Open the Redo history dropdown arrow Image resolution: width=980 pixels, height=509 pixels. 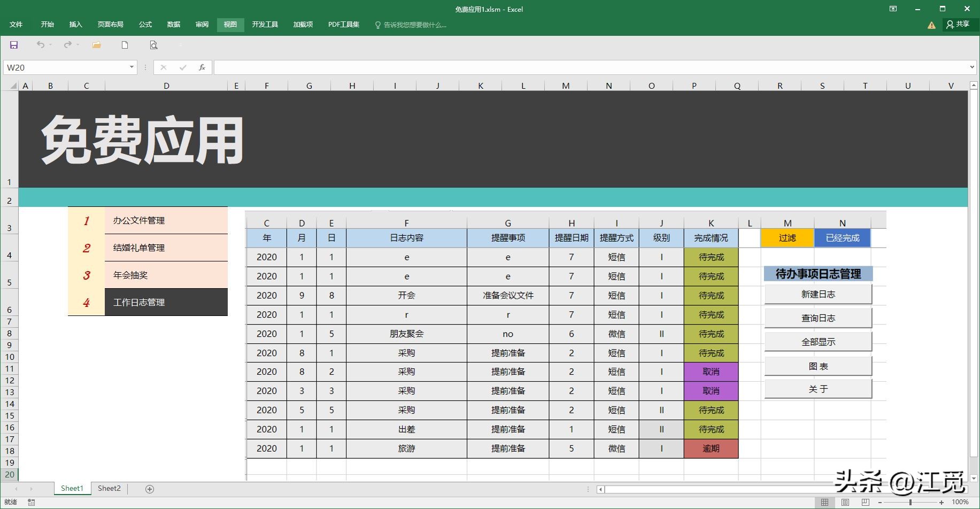point(78,45)
